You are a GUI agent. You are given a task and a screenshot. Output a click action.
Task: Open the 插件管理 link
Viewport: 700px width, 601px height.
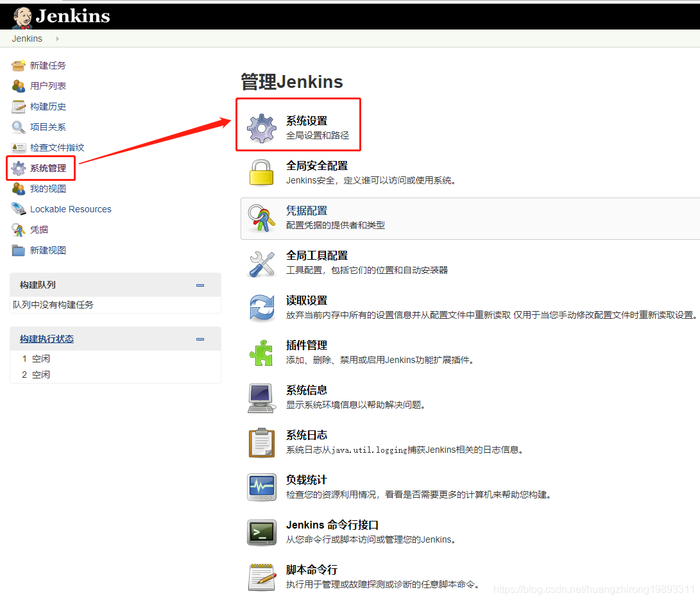(307, 345)
